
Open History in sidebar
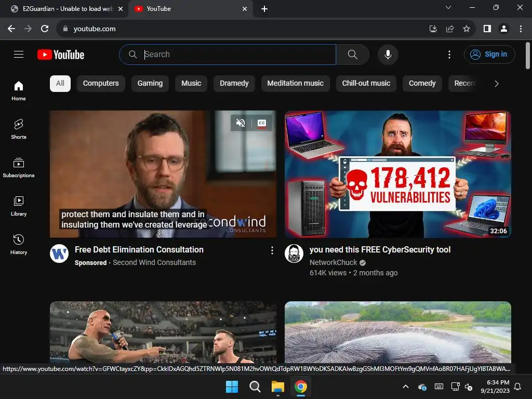click(19, 244)
